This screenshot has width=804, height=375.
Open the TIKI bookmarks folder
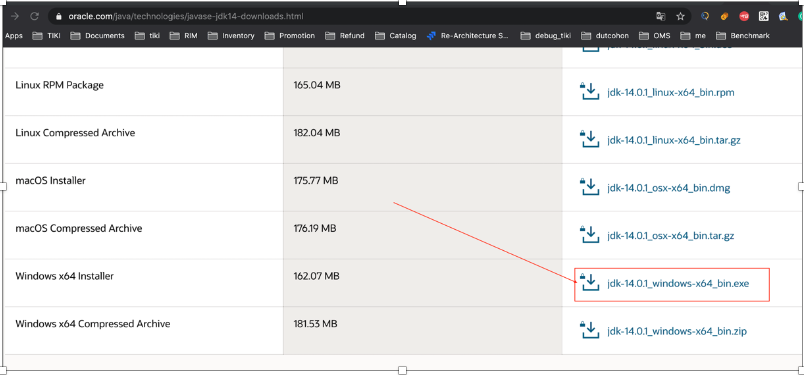(x=47, y=36)
